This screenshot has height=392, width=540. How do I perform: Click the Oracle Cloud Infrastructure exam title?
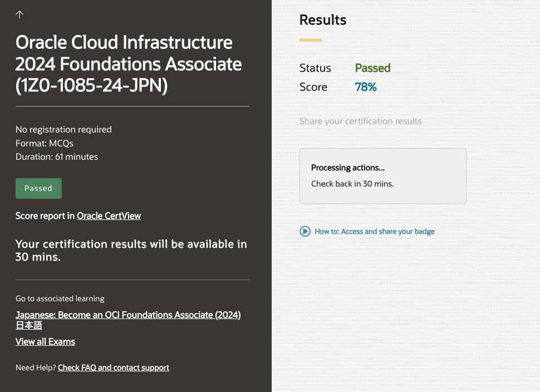pyautogui.click(x=129, y=64)
